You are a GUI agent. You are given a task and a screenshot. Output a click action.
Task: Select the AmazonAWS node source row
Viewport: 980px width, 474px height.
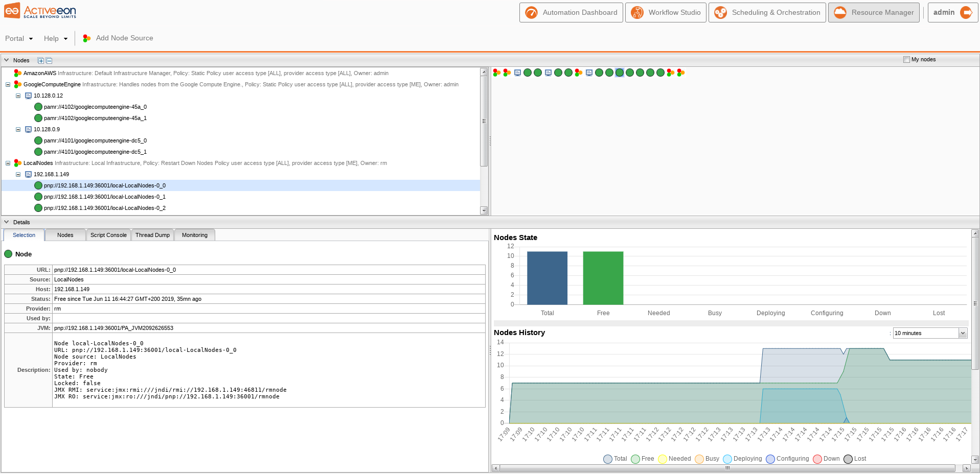pyautogui.click(x=241, y=73)
